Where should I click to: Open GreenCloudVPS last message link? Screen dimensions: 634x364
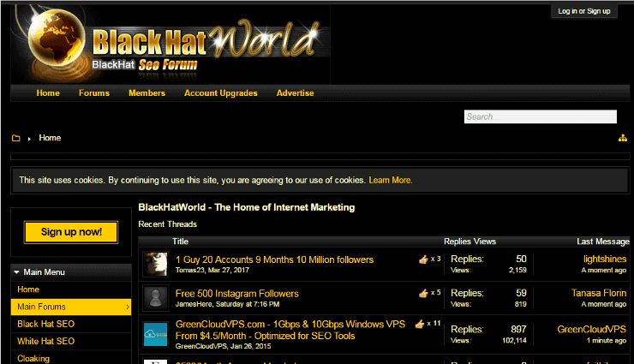click(x=592, y=329)
